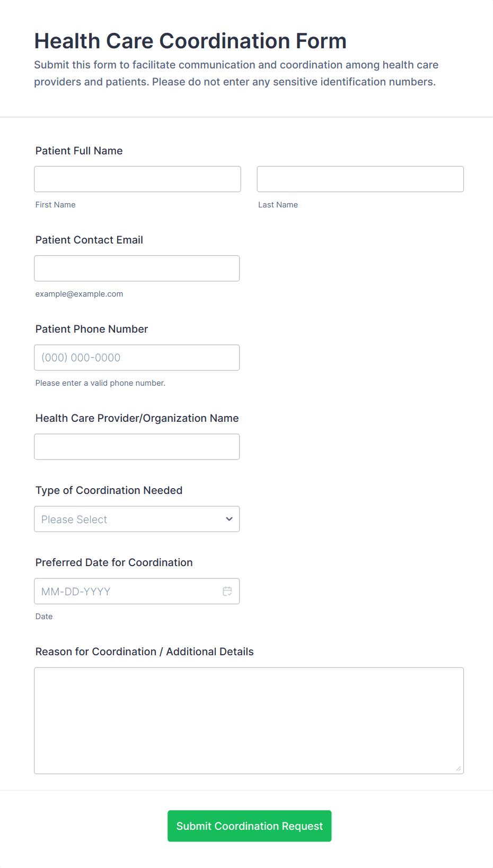Click the Patient Contact Email label
This screenshot has width=493, height=868.
point(89,240)
